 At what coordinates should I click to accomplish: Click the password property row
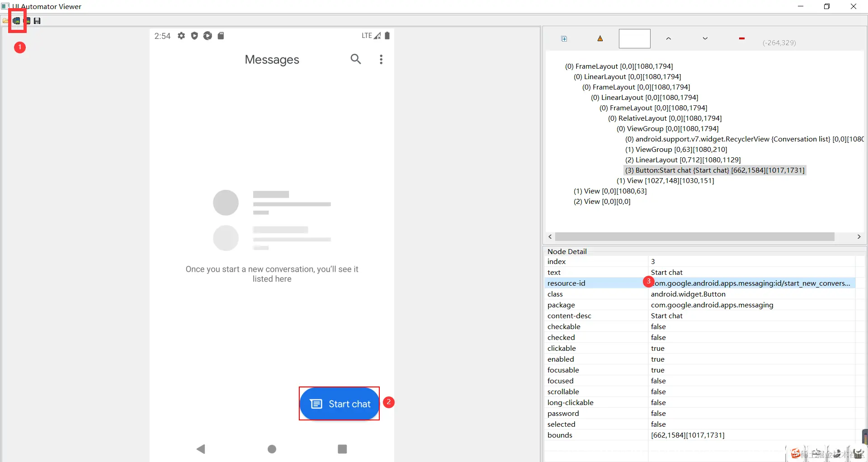[699, 414]
